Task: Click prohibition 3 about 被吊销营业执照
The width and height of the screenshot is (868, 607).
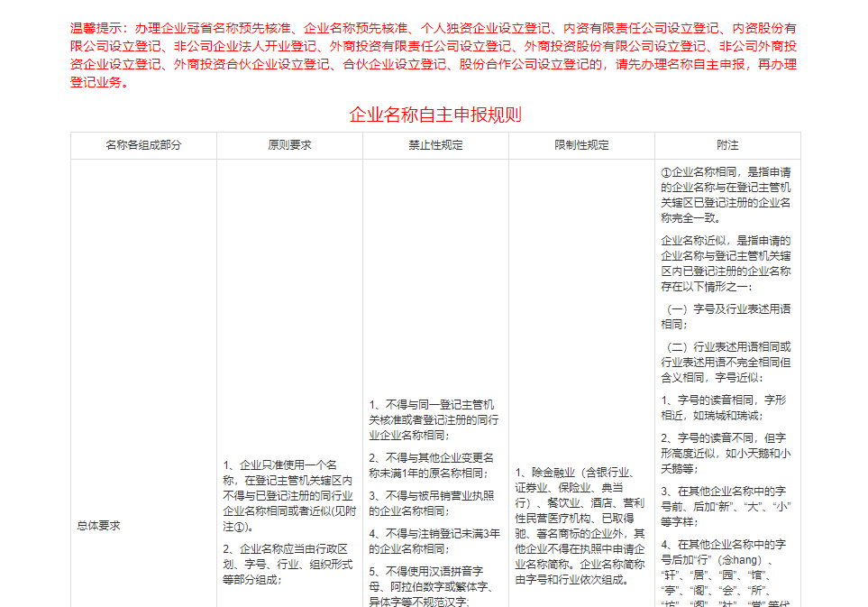Action: (434, 502)
